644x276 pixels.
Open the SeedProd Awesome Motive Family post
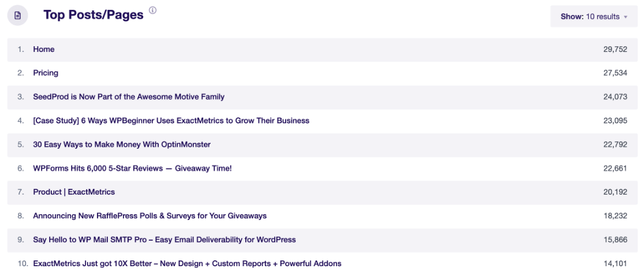click(129, 97)
